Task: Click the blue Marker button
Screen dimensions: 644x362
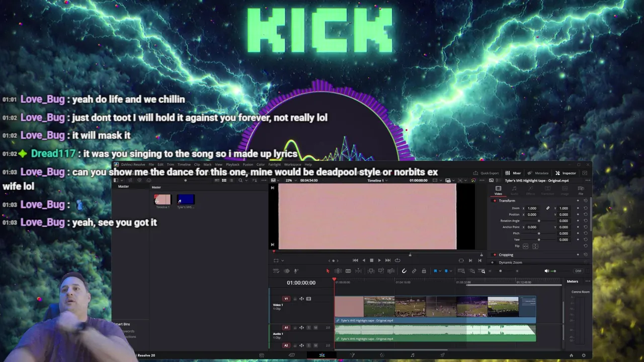Action: pos(446,271)
